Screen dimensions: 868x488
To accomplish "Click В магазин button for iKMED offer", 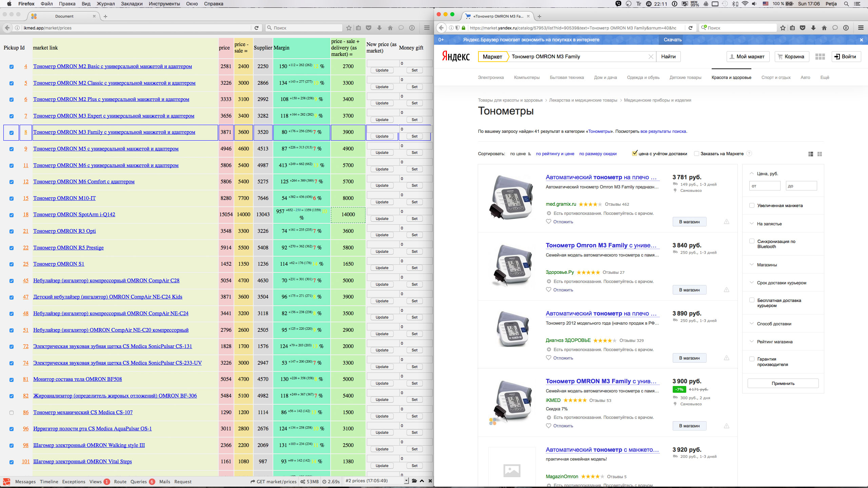I will click(689, 426).
